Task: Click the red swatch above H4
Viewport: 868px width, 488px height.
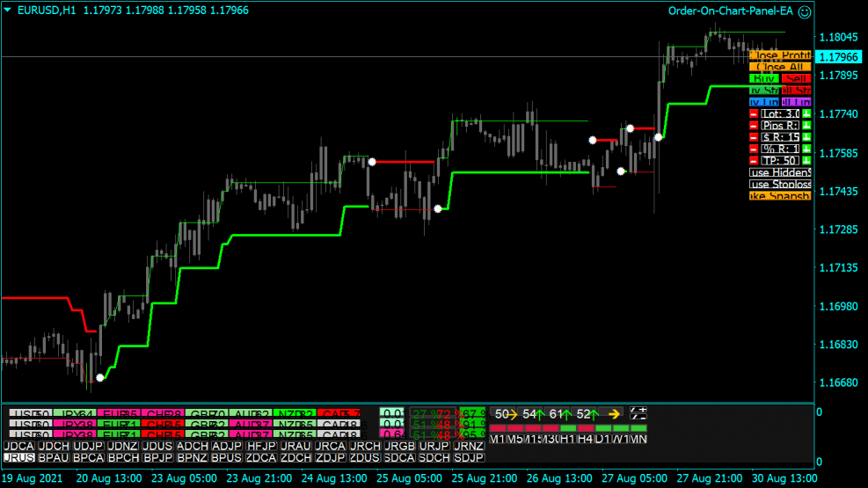Action: tap(585, 428)
